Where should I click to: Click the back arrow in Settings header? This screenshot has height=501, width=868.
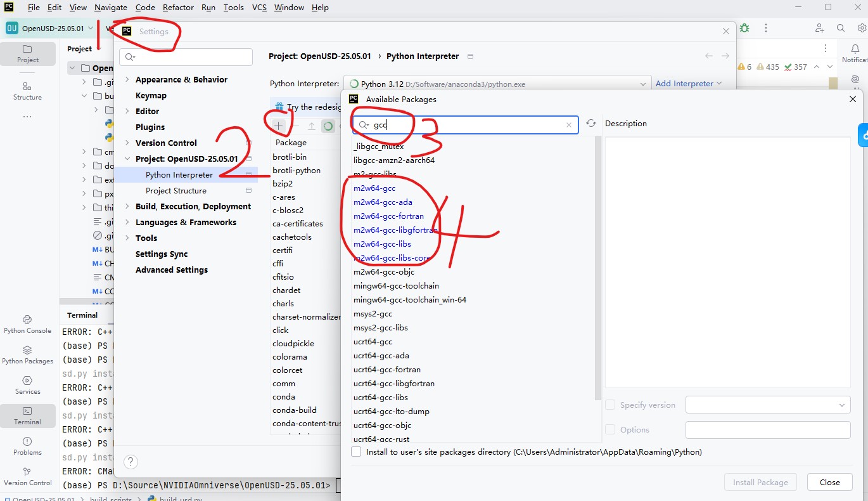[709, 56]
